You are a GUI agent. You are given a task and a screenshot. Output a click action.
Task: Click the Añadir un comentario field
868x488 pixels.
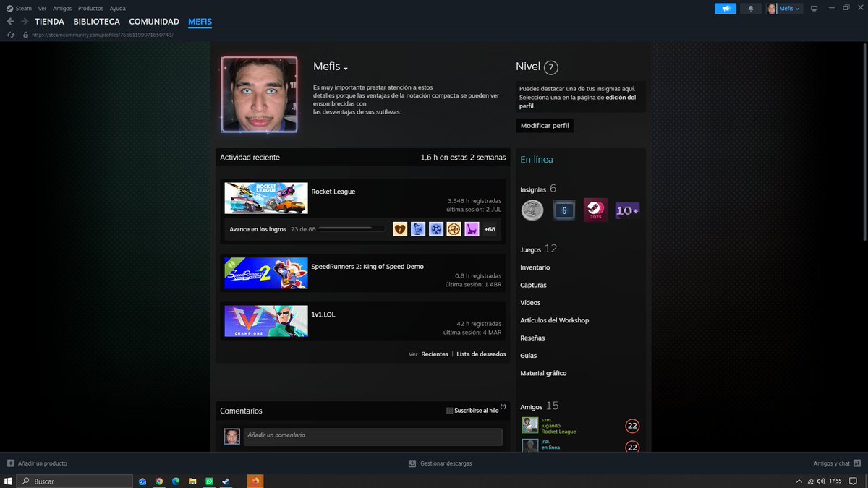click(373, 437)
